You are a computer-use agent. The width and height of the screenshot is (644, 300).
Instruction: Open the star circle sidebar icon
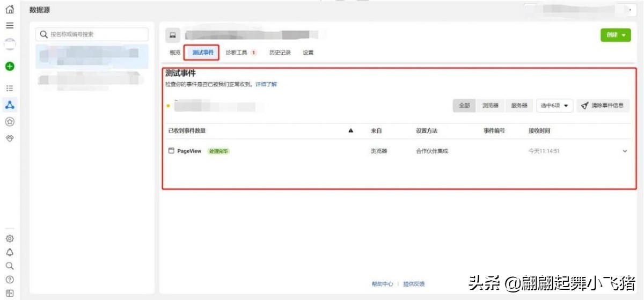point(10,122)
